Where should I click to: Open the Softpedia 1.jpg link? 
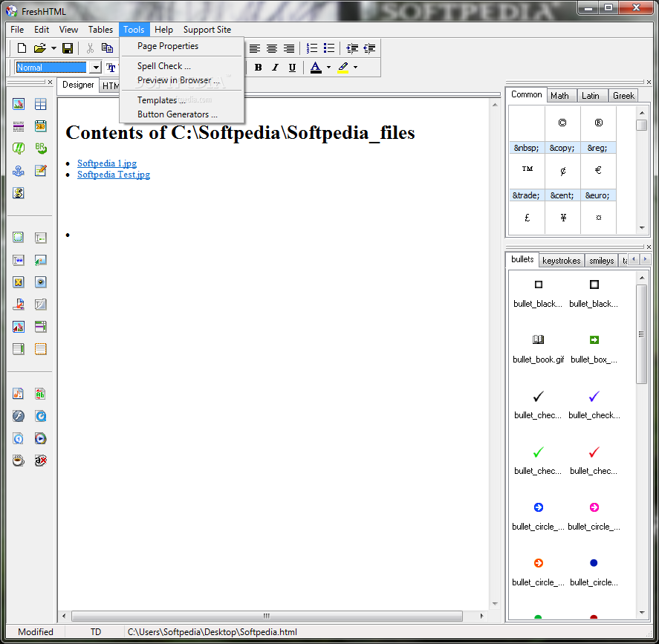tap(107, 163)
